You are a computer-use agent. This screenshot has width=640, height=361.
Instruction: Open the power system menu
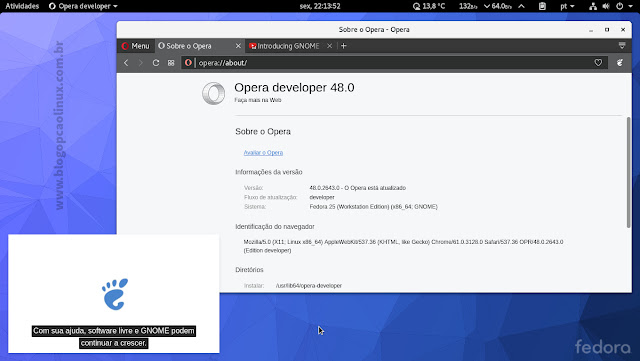[x=623, y=6]
